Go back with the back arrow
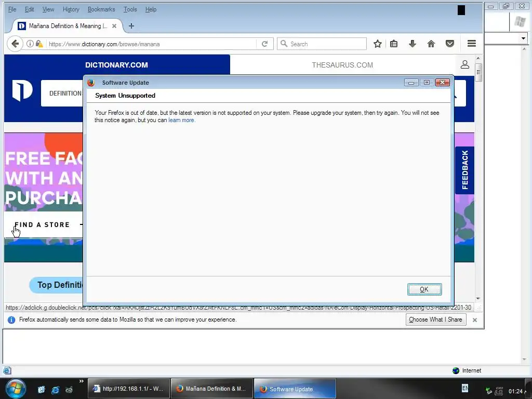 click(15, 44)
